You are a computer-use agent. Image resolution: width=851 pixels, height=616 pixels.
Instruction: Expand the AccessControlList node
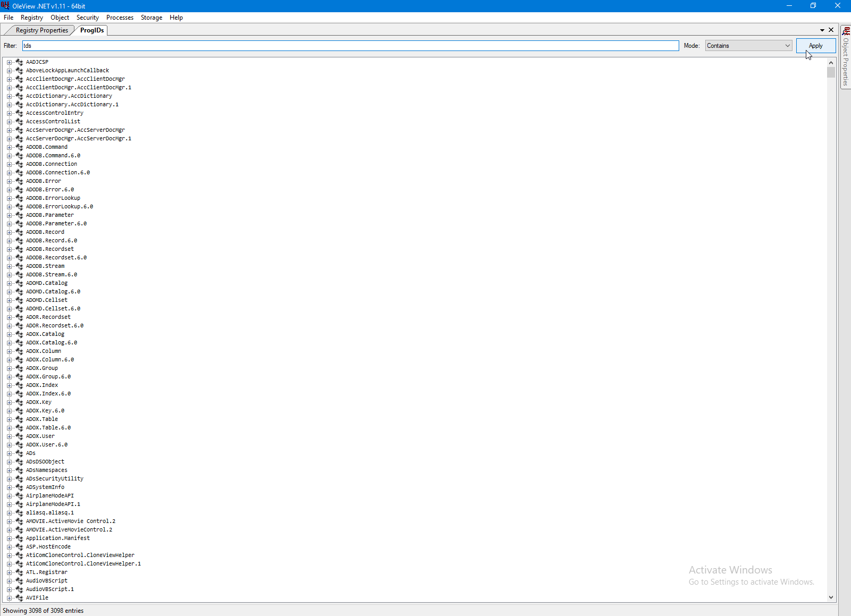pyautogui.click(x=9, y=122)
